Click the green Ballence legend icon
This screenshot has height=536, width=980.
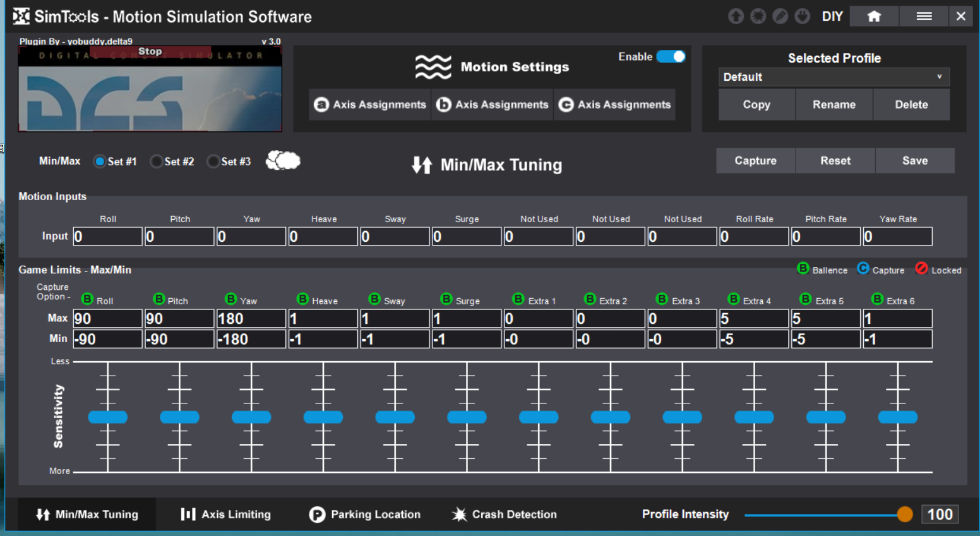coord(803,268)
